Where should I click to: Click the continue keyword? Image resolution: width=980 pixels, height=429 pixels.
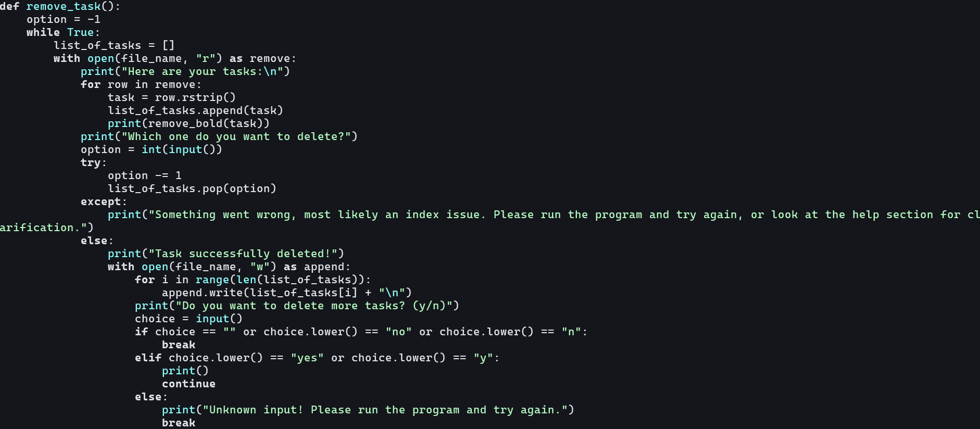coord(189,384)
